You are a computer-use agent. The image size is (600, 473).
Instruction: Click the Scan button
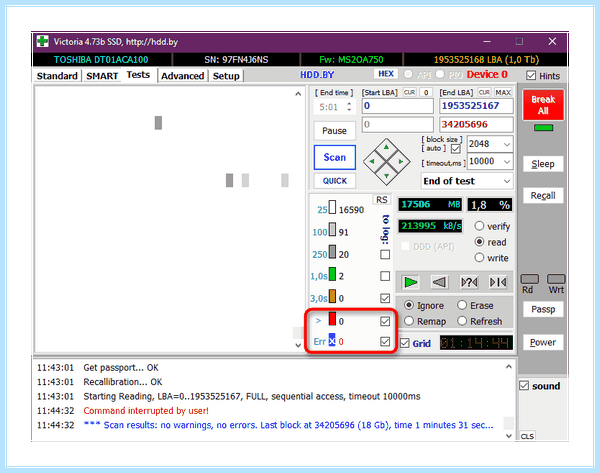[x=334, y=157]
